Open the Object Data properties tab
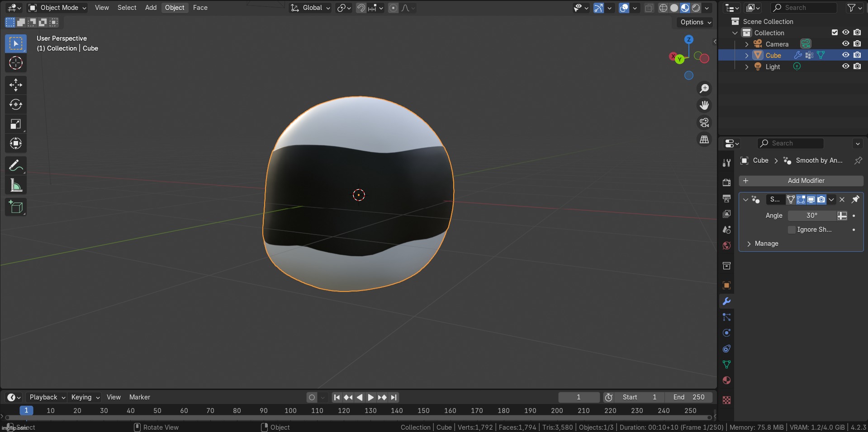 pos(726,365)
